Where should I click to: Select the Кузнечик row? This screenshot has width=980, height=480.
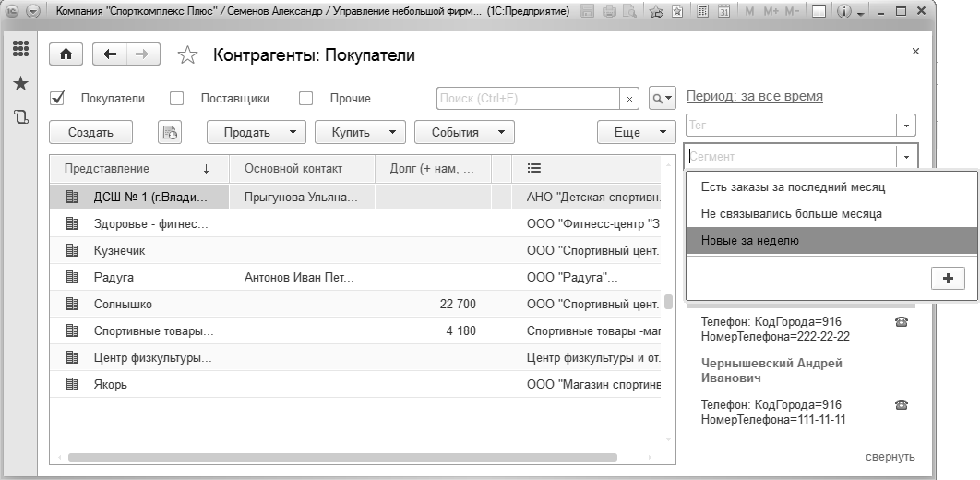point(355,251)
